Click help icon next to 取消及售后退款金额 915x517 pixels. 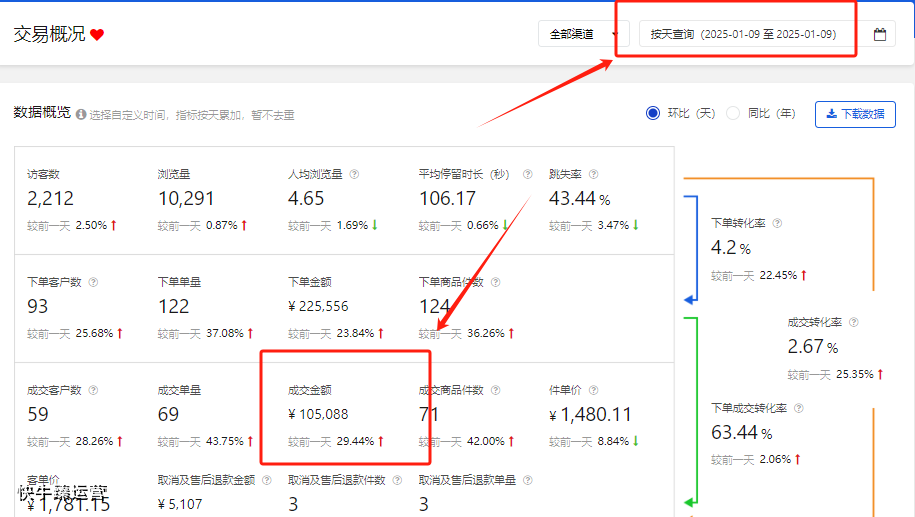(267, 480)
